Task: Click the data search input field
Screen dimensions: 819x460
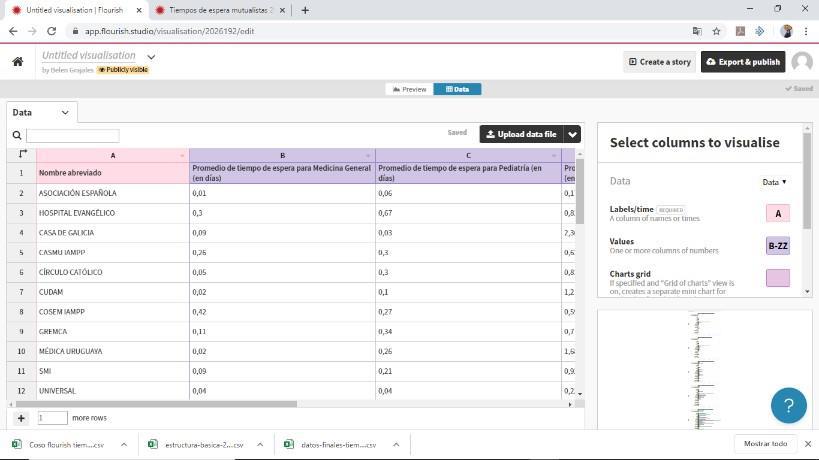Action: [x=73, y=136]
